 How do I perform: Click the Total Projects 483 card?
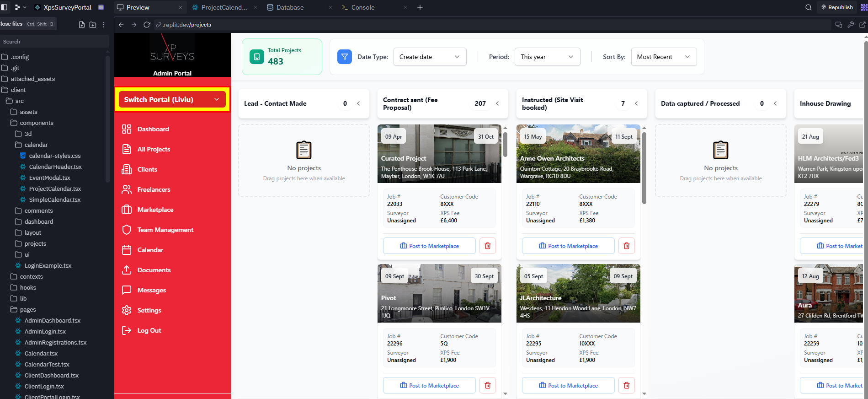[282, 57]
